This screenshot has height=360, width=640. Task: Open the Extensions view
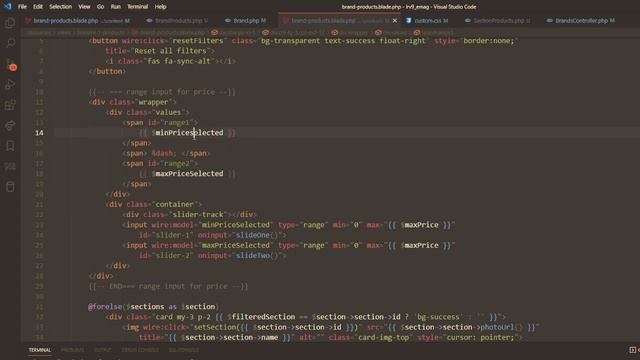(x=10, y=105)
